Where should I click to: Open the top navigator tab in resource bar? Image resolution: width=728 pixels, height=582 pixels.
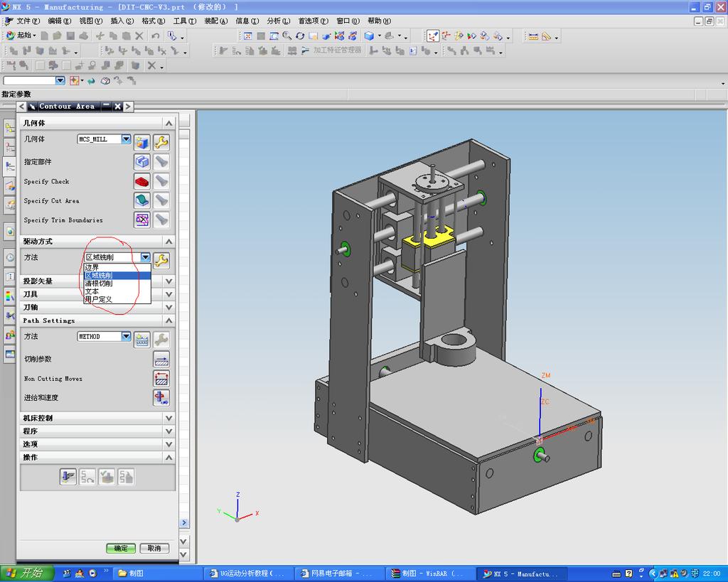click(9, 128)
